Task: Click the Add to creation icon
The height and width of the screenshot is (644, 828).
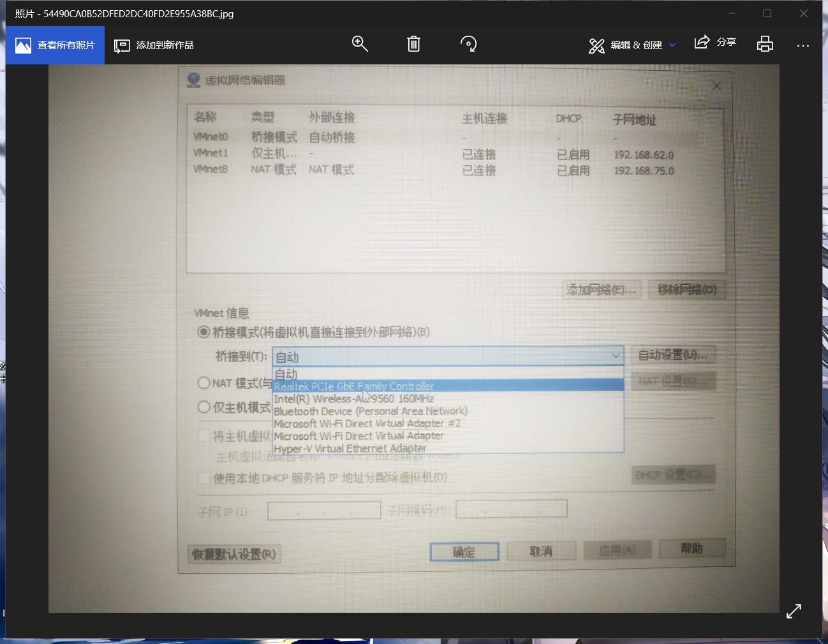Action: (121, 46)
